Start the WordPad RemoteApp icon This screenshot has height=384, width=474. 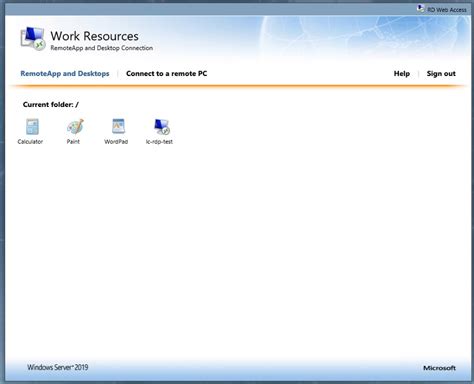click(x=118, y=126)
